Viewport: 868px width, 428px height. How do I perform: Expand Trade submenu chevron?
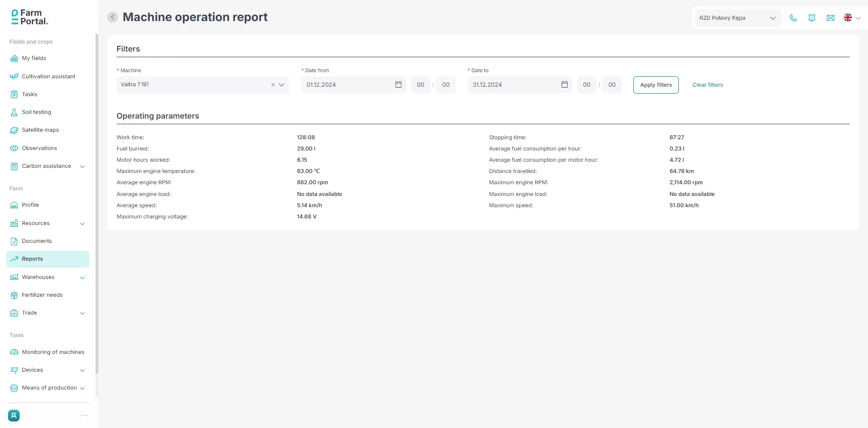point(82,313)
